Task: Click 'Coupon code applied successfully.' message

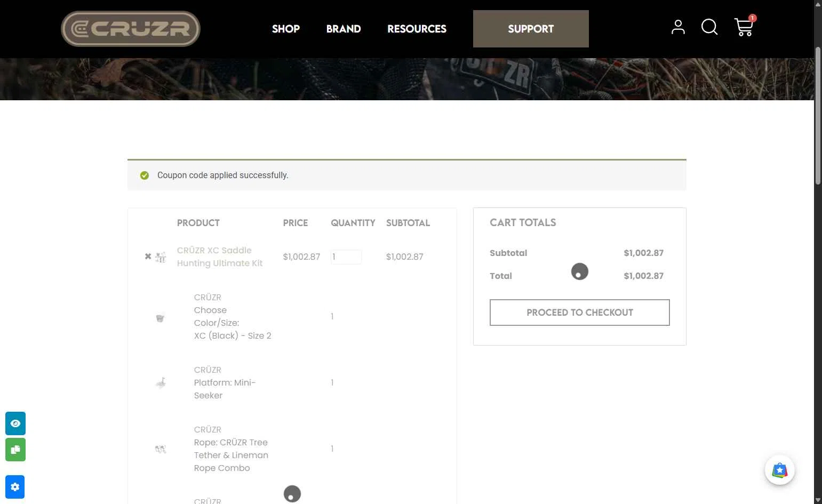Action: tap(223, 175)
